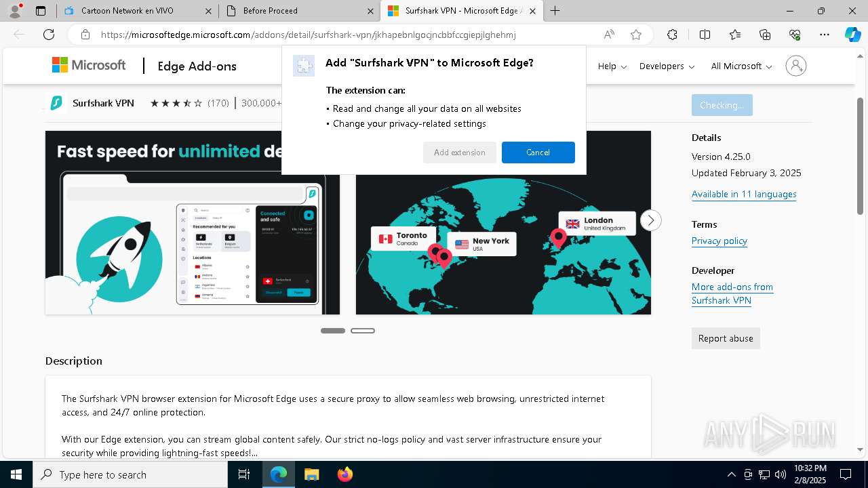The image size is (868, 488).
Task: Open Available in 11 languages link
Action: [x=744, y=194]
